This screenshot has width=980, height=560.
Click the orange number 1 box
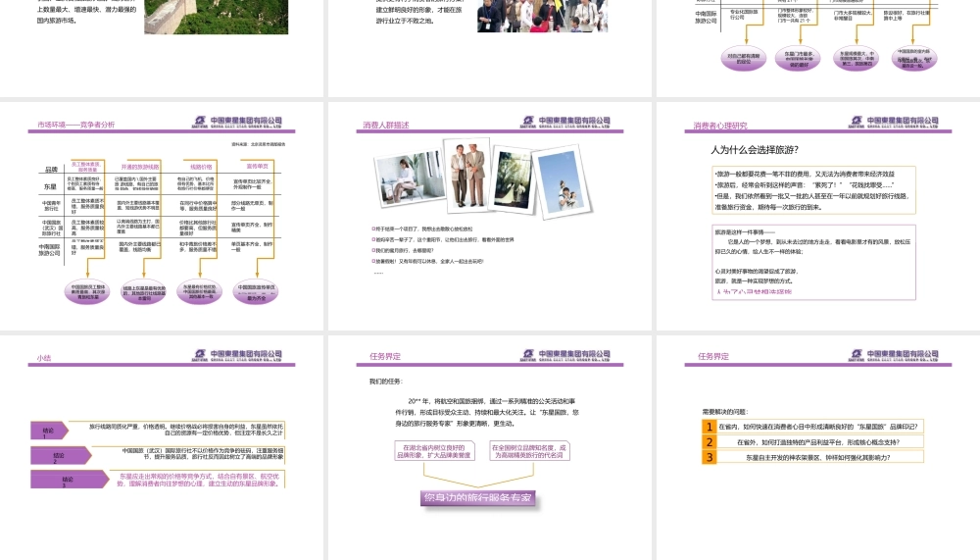pos(709,427)
